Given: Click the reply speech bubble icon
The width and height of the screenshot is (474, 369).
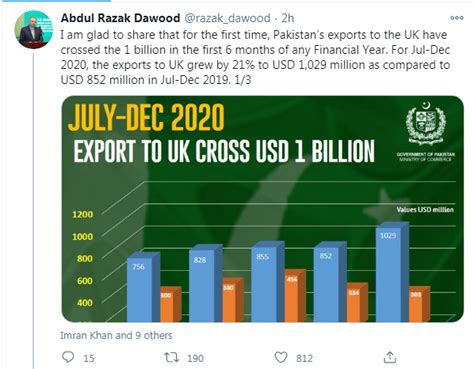Looking at the screenshot, I should coord(68,357).
